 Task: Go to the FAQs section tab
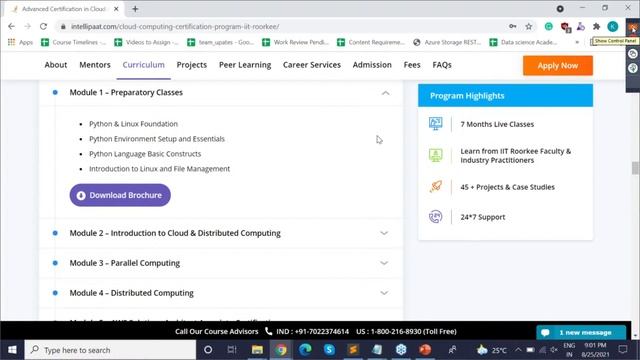click(x=442, y=65)
